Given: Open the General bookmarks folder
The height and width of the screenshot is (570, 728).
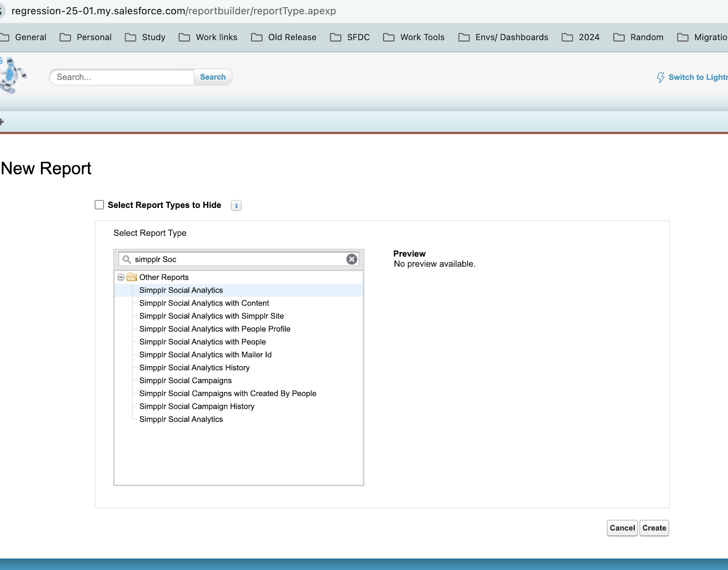Looking at the screenshot, I should pyautogui.click(x=24, y=37).
